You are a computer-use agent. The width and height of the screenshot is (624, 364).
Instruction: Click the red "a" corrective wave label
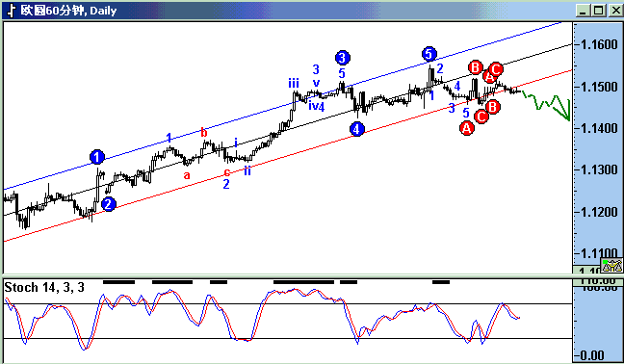click(x=187, y=175)
